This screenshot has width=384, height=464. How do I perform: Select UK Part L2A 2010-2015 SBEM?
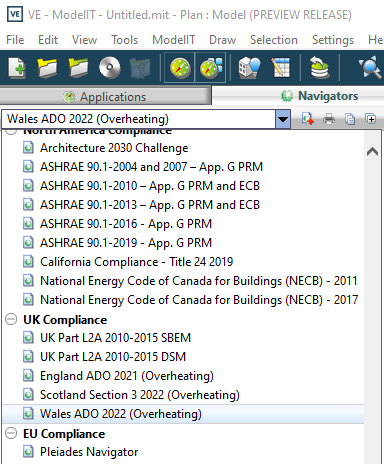(x=115, y=338)
